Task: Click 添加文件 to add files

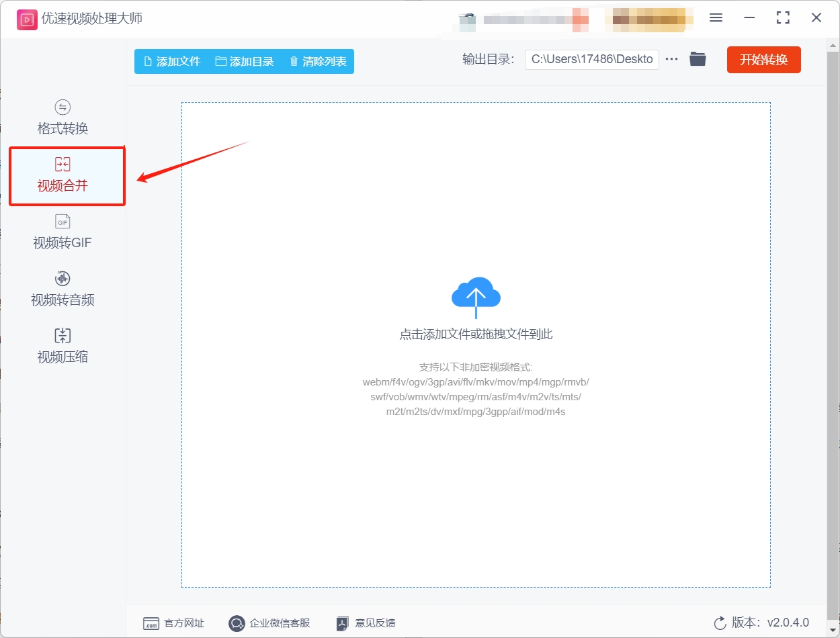Action: [171, 60]
